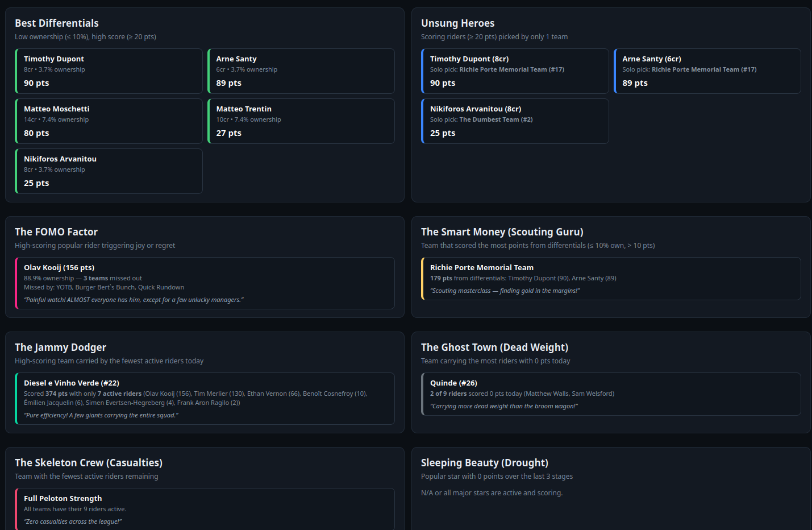
Task: Select Matteo Trentin 27 pts card
Action: 301,121
